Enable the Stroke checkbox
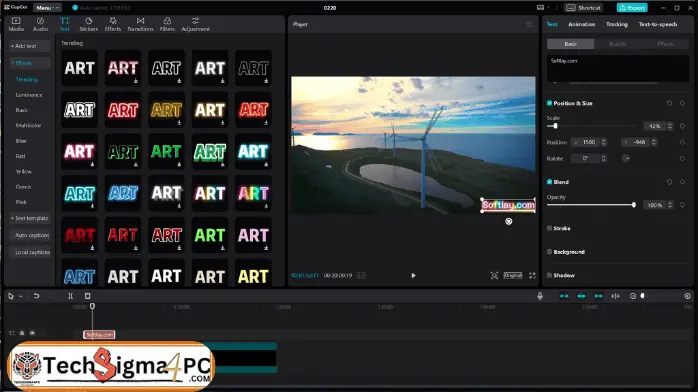Image resolution: width=698 pixels, height=392 pixels. 549,228
